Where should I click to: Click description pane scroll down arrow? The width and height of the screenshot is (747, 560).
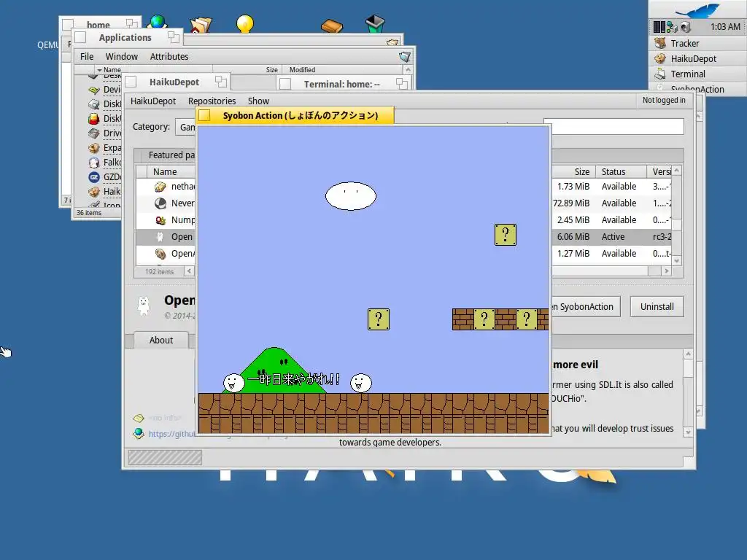(688, 432)
